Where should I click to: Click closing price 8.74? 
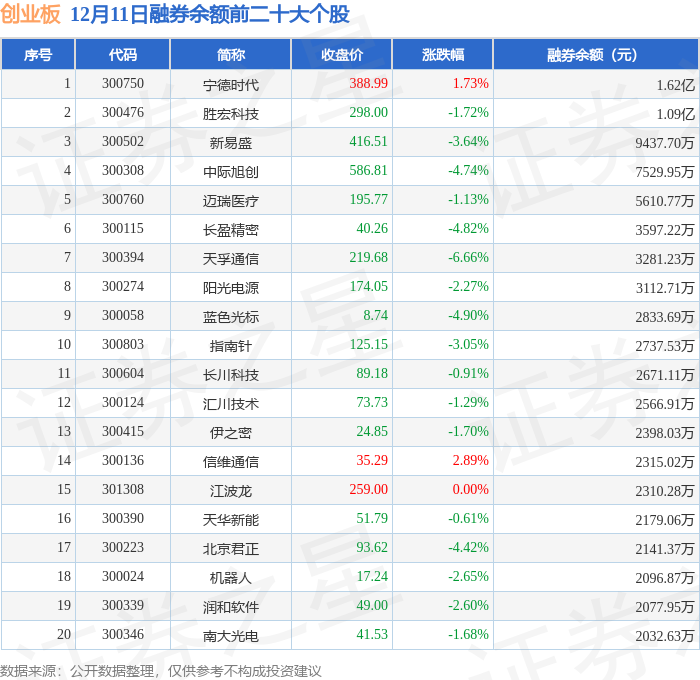(x=375, y=316)
